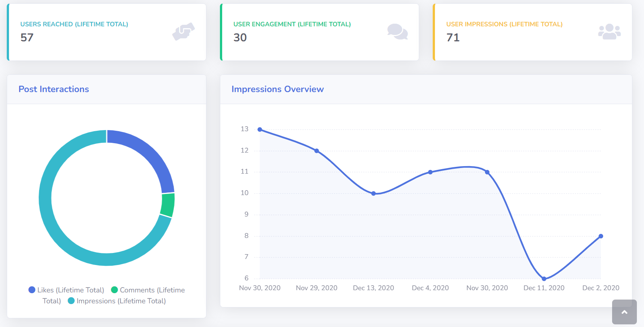Click the value 71 in User Impressions card

(453, 38)
